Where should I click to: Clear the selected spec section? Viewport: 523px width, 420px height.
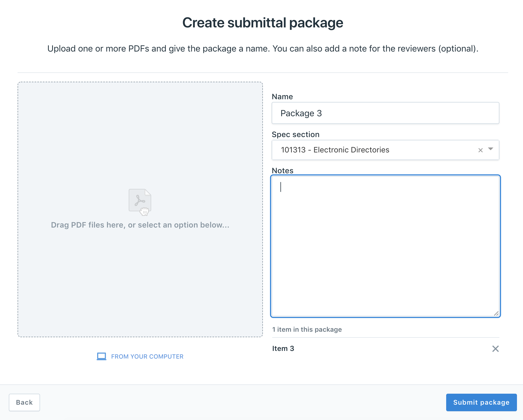tap(480, 150)
